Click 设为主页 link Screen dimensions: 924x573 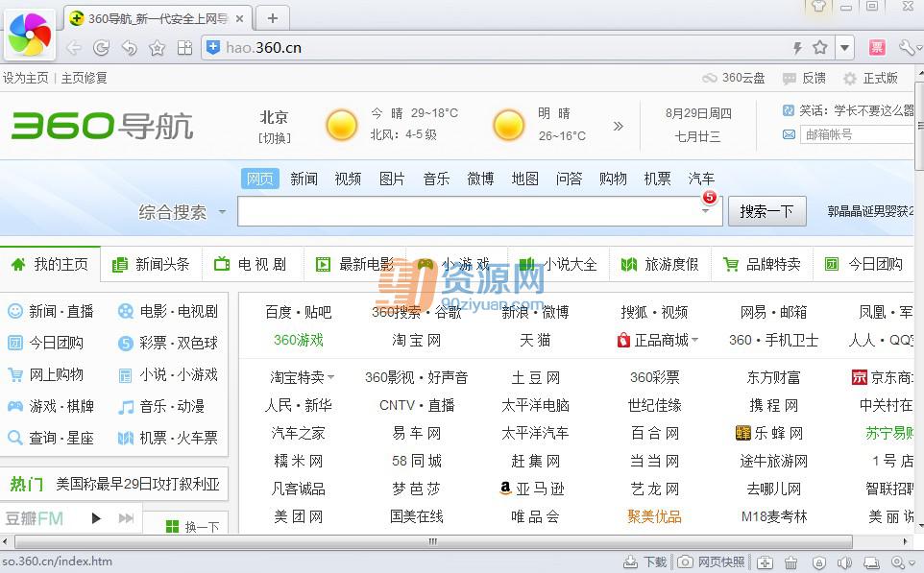click(x=25, y=78)
